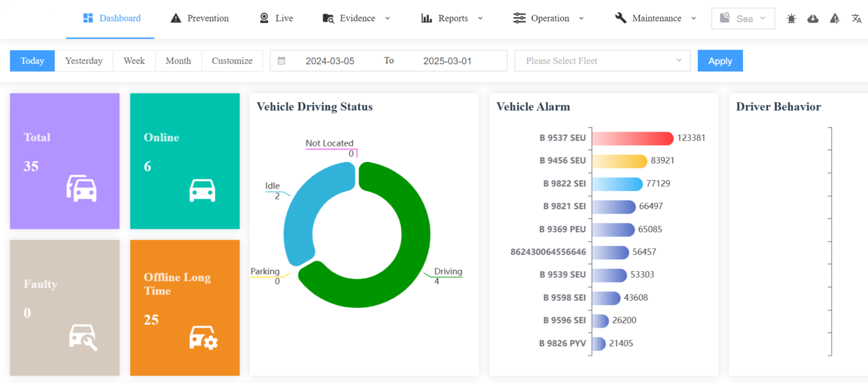Click the Offline Long Time gear-car icon

tap(203, 338)
